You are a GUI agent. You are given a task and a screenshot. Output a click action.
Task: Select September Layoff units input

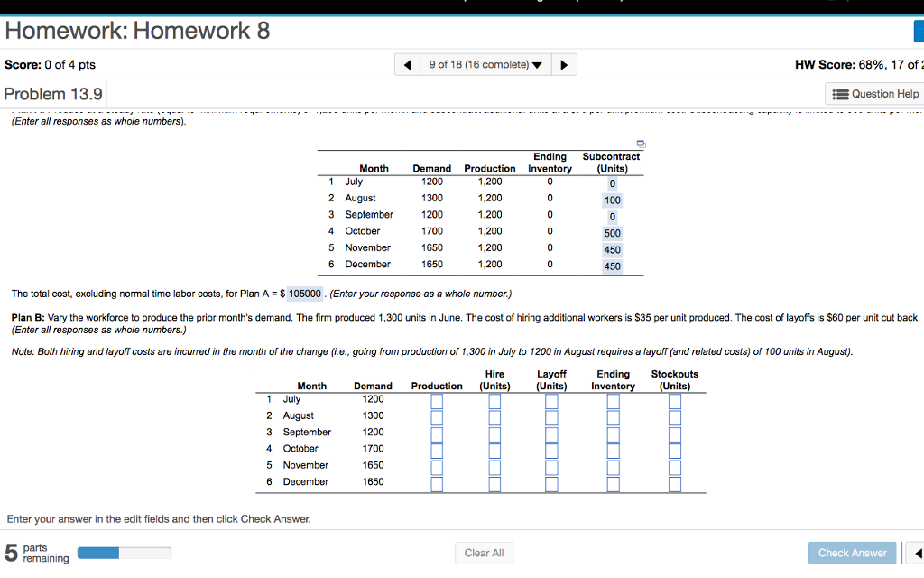[x=551, y=434]
